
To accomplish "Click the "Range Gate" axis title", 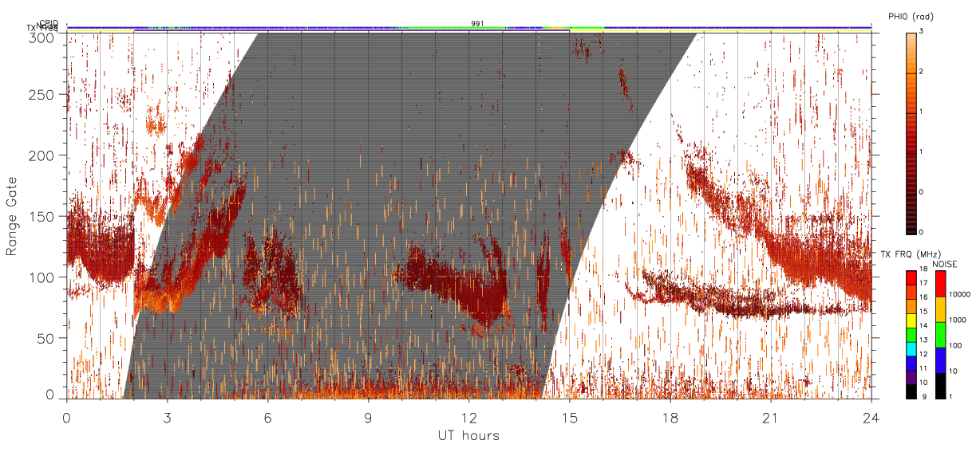I will (x=12, y=215).
